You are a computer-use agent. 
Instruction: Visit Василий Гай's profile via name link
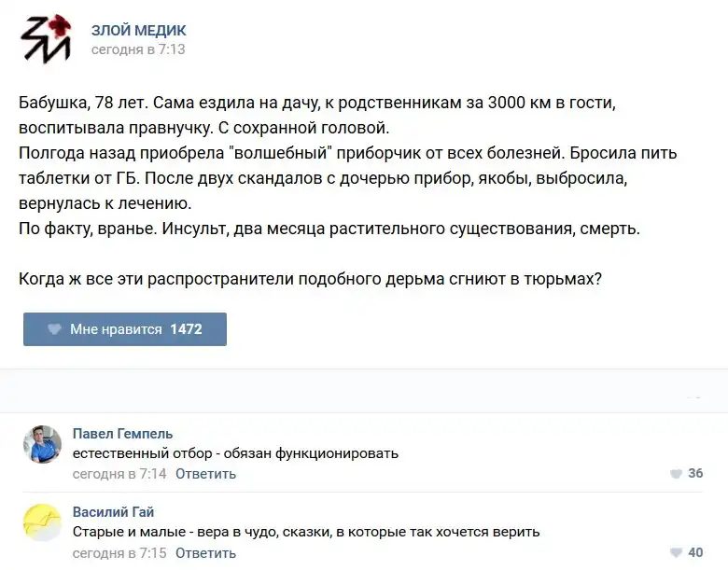113,512
